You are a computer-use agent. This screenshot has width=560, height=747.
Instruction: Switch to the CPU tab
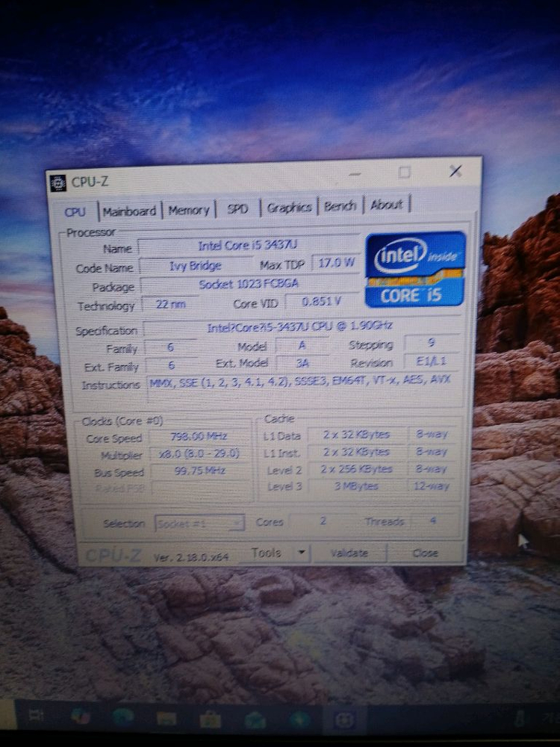(75, 211)
